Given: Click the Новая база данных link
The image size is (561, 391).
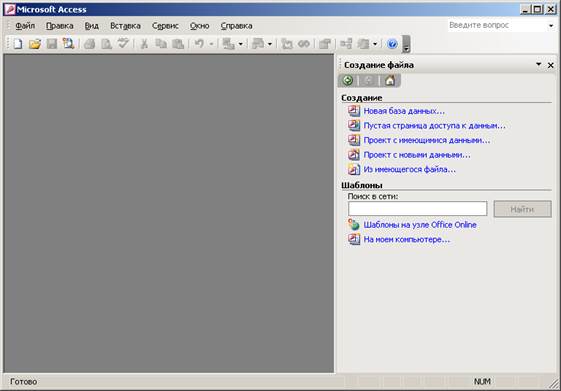Looking at the screenshot, I should pyautogui.click(x=404, y=111).
